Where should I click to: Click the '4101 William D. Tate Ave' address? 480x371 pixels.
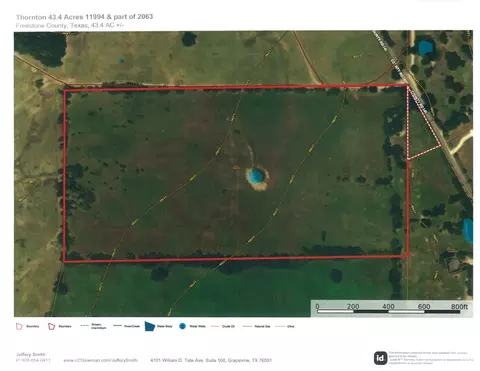tap(211, 360)
